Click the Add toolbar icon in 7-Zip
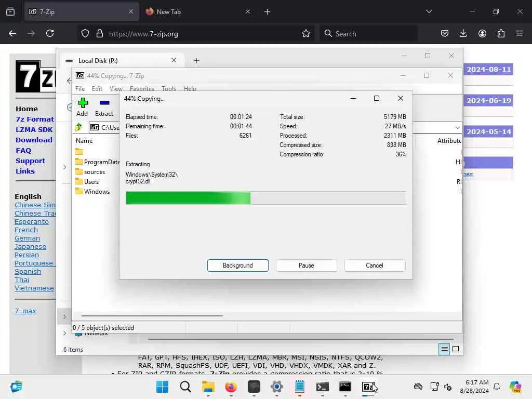Image resolution: width=532 pixels, height=399 pixels. 82,107
